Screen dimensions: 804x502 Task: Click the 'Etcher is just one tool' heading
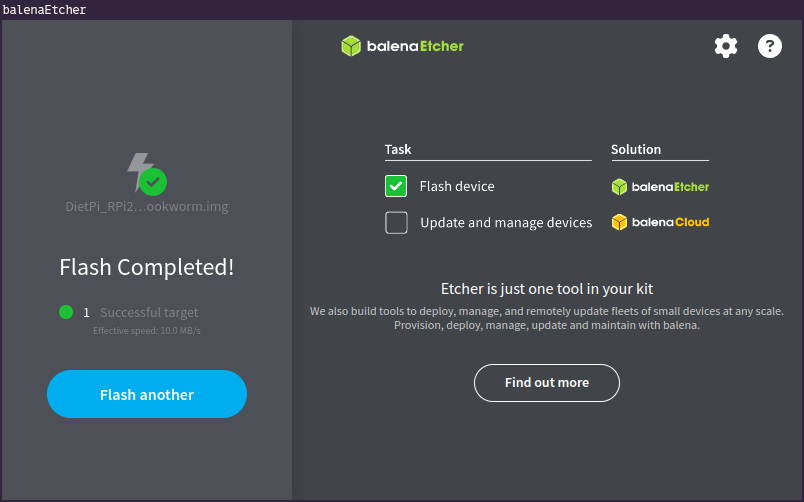[x=547, y=289]
